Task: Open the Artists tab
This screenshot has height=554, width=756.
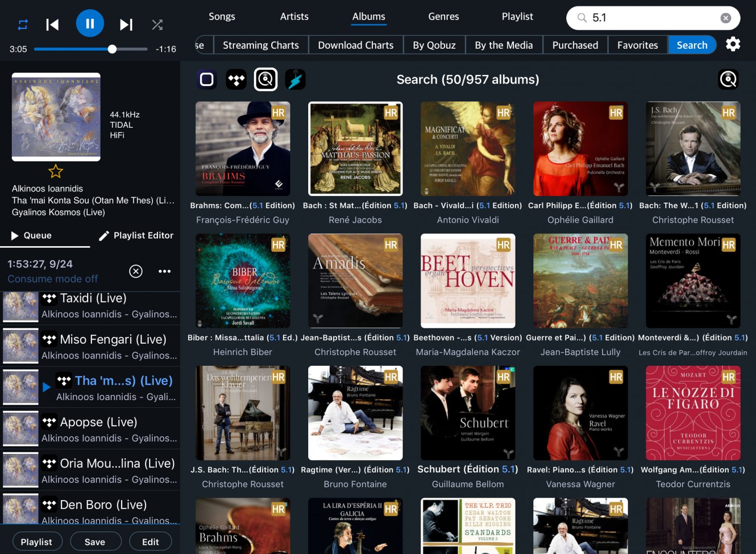Action: 294,16
